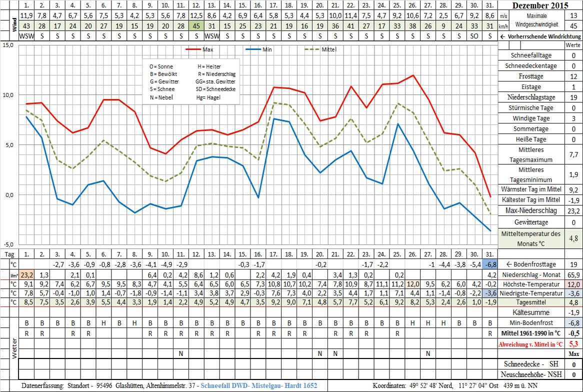This screenshot has width=583, height=392.
Task: Select the Max-Niederschlag label cell
Action: pos(531,211)
